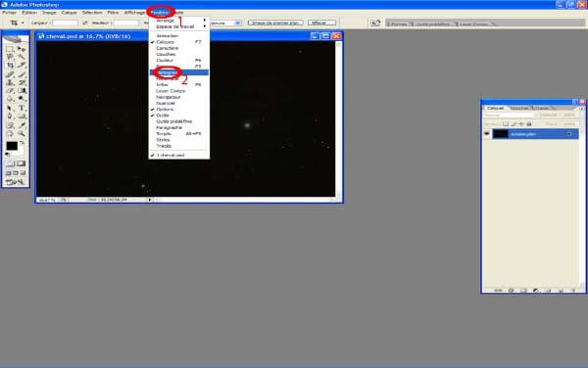588x368 pixels.
Task: Select the rectangular Marquee tool
Action: [x=10, y=49]
